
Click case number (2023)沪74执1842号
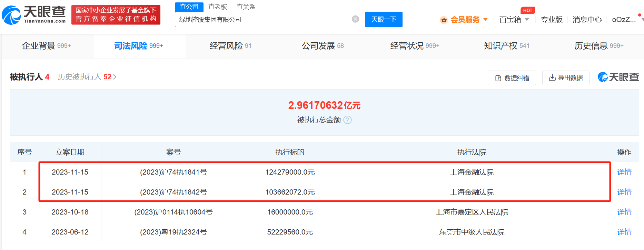tap(174, 192)
